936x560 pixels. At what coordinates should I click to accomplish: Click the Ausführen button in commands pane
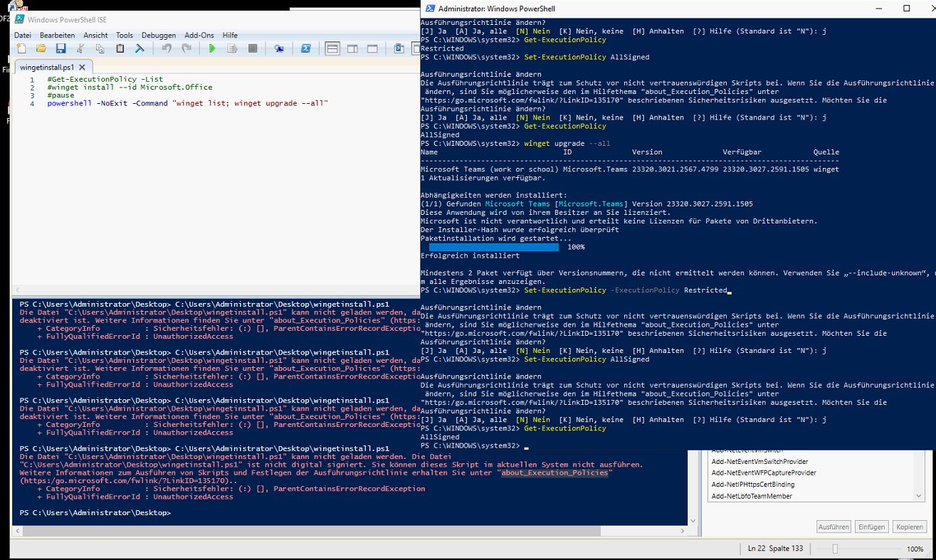tap(834, 527)
